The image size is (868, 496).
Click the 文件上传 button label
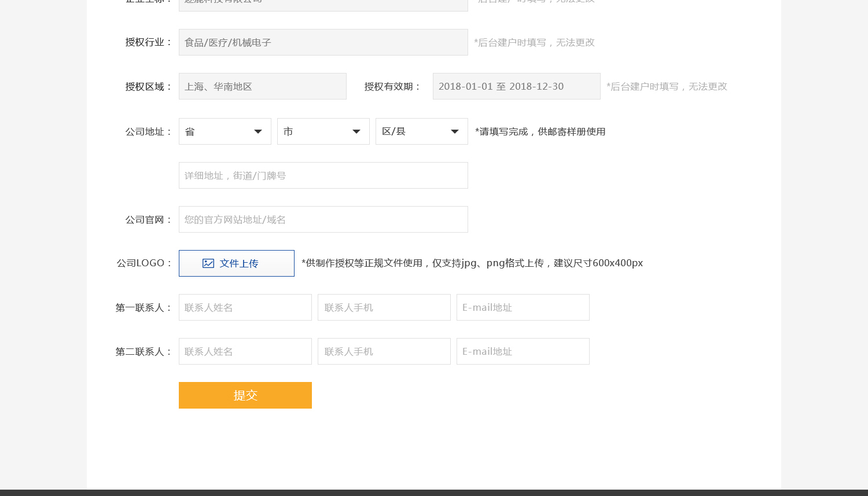point(239,263)
